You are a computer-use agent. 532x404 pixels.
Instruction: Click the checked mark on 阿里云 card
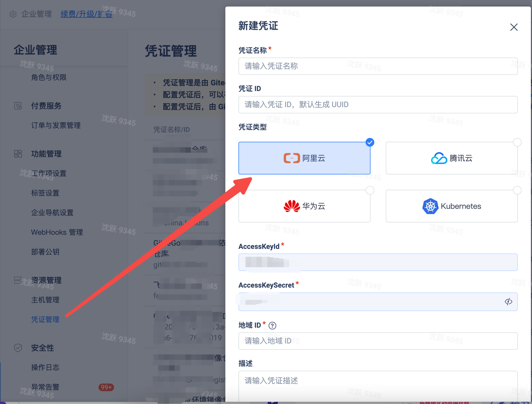point(370,142)
